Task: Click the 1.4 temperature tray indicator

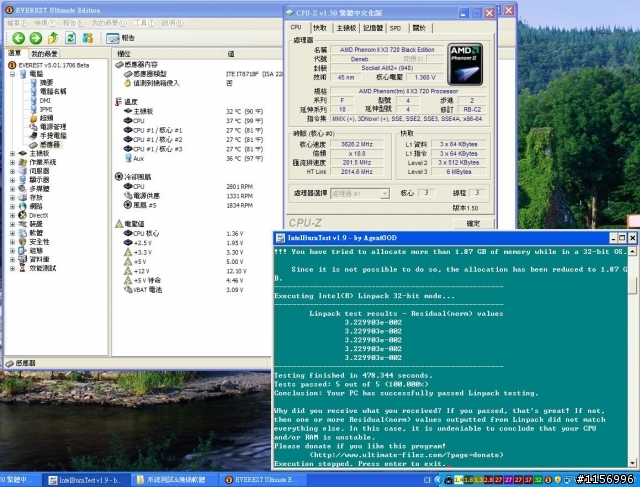Action: (458, 480)
